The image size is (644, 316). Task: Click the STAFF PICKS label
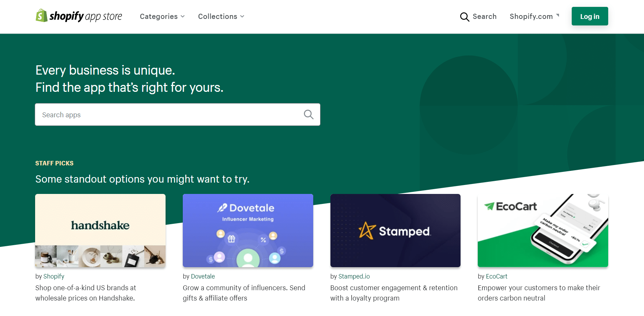coord(54,163)
